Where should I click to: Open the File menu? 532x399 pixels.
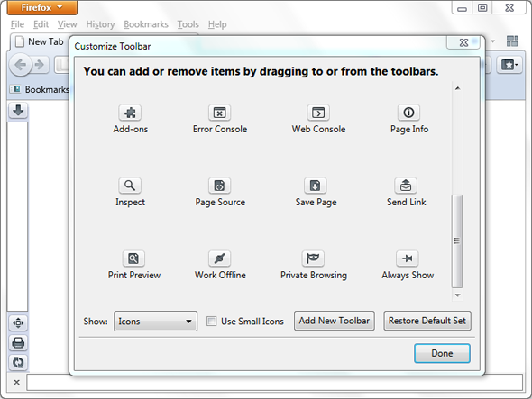click(17, 24)
